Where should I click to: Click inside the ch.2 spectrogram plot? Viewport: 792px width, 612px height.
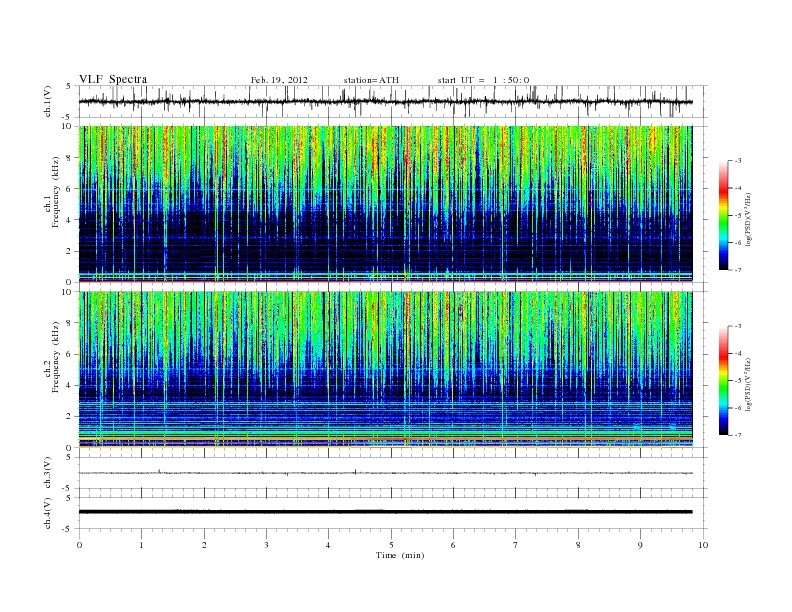coord(385,370)
